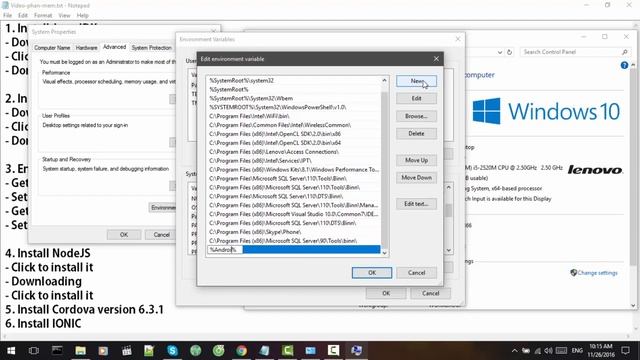
Task: Select the Intel\Services\IPT path entry
Action: point(293,161)
